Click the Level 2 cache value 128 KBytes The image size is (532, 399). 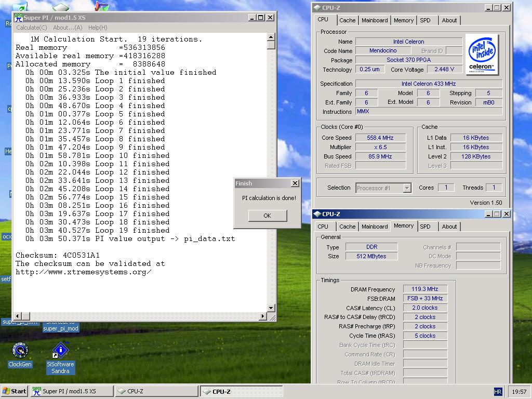pos(476,156)
